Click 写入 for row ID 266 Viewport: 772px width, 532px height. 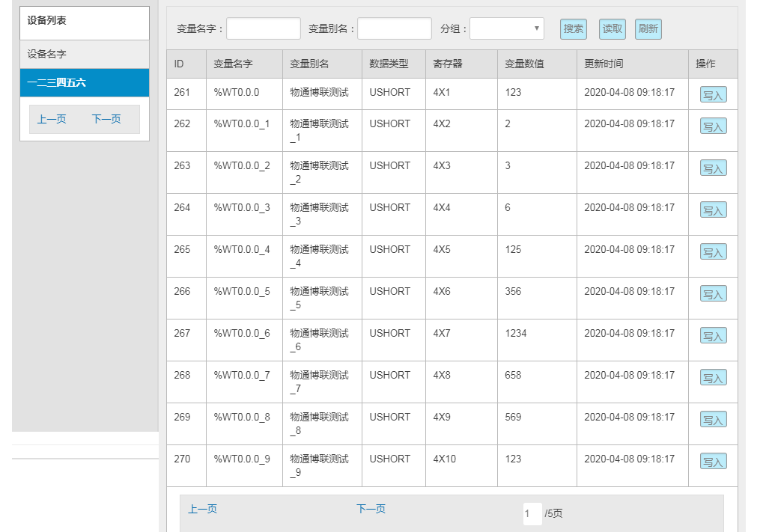tap(713, 294)
